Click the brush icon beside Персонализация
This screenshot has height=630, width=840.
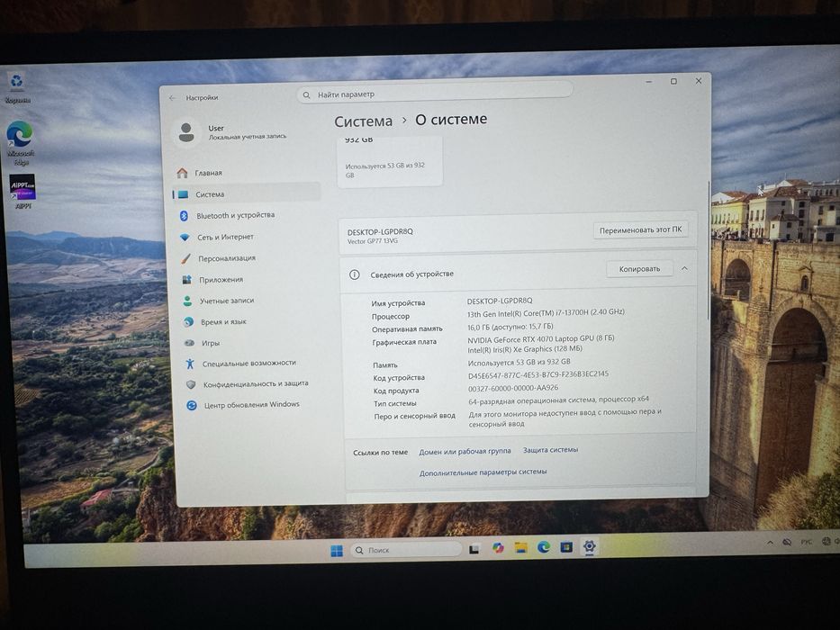[x=185, y=258]
